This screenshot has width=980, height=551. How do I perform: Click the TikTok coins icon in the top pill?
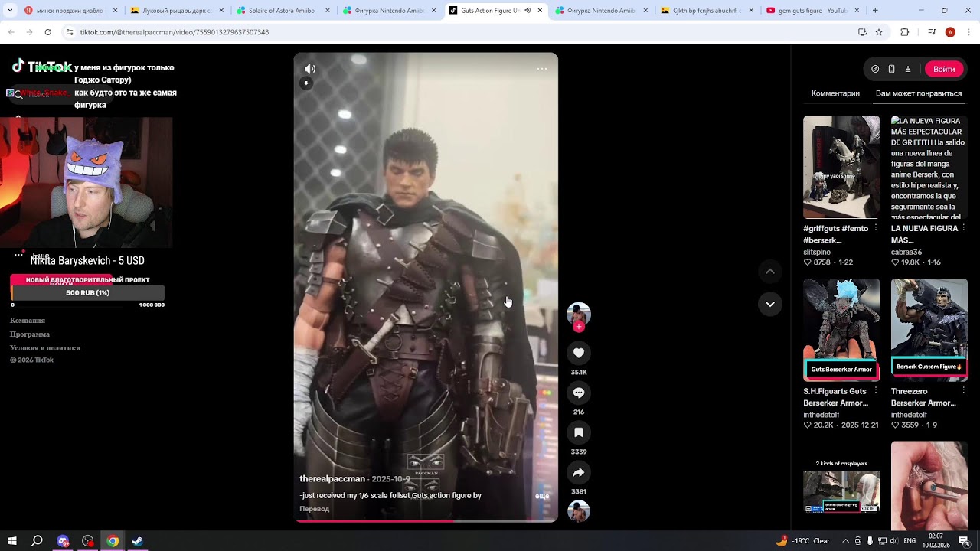(x=875, y=69)
